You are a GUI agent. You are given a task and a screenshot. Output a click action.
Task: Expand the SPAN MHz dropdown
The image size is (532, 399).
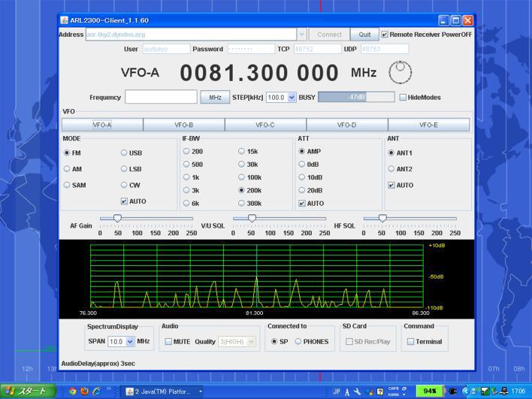click(130, 342)
